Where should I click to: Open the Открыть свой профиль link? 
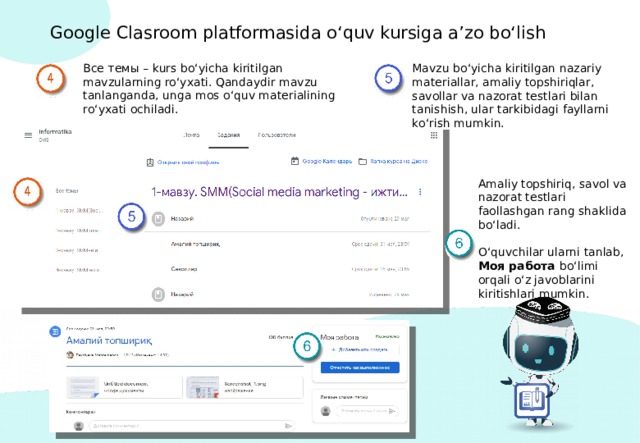tap(188, 163)
